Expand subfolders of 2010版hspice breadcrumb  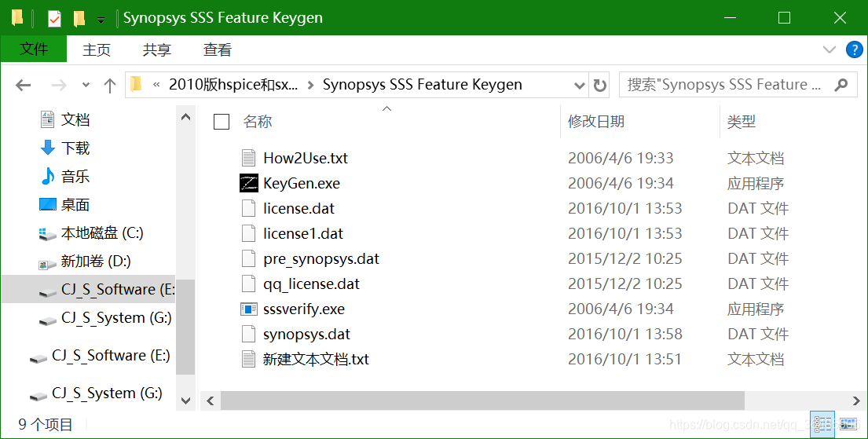pos(310,85)
